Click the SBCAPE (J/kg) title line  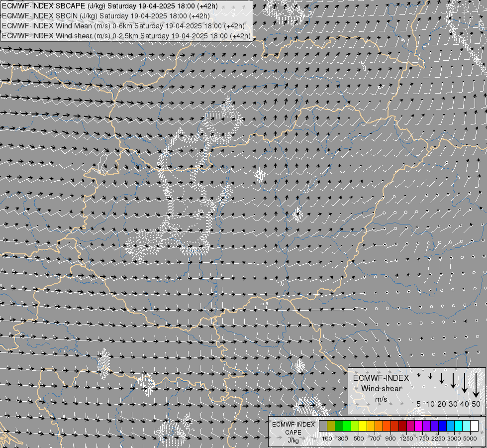coord(110,6)
